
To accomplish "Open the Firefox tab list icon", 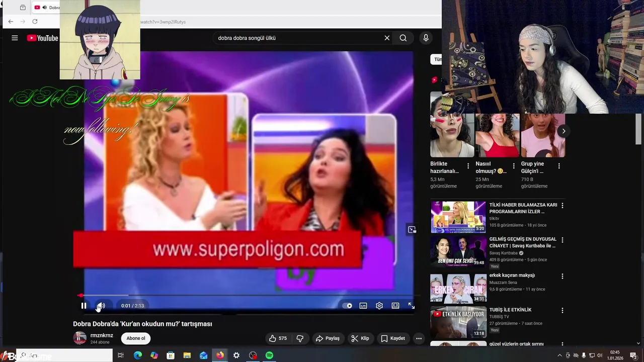I will [23, 8].
